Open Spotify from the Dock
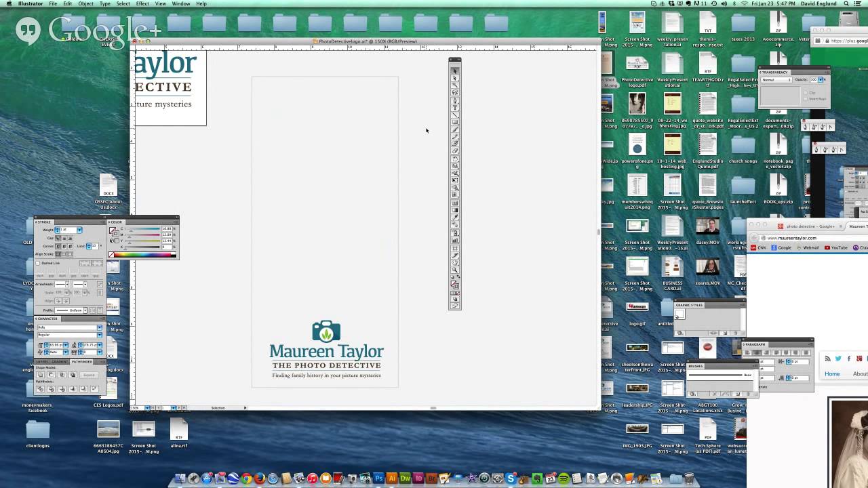Viewport: 868px width, 488px height. click(x=563, y=479)
